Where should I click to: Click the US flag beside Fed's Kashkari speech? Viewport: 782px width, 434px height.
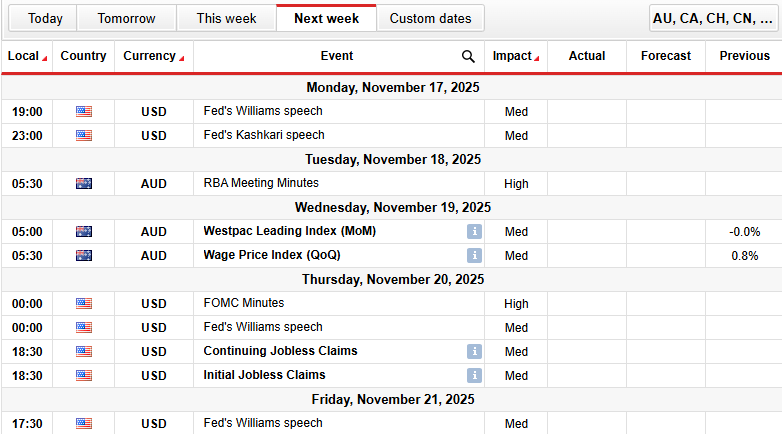83,135
